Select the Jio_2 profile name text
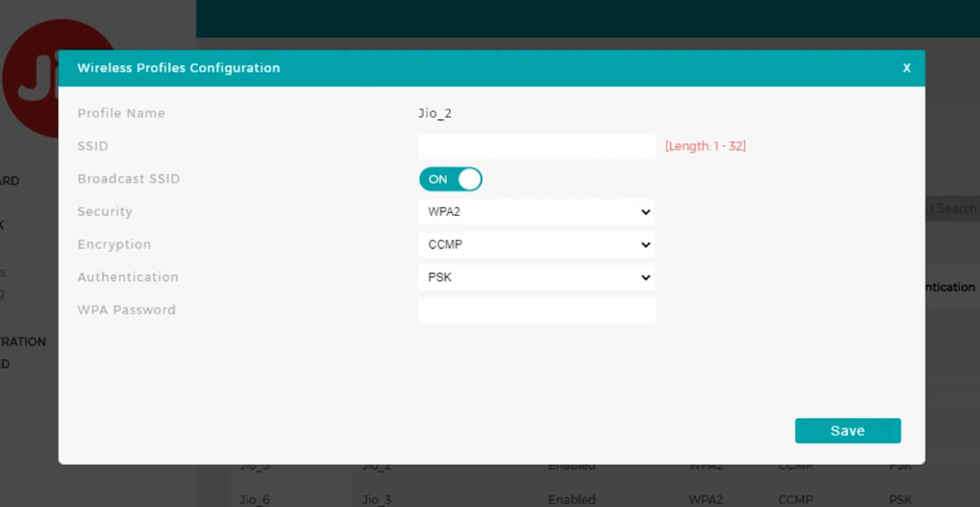Viewport: 980px width, 507px height. (435, 114)
